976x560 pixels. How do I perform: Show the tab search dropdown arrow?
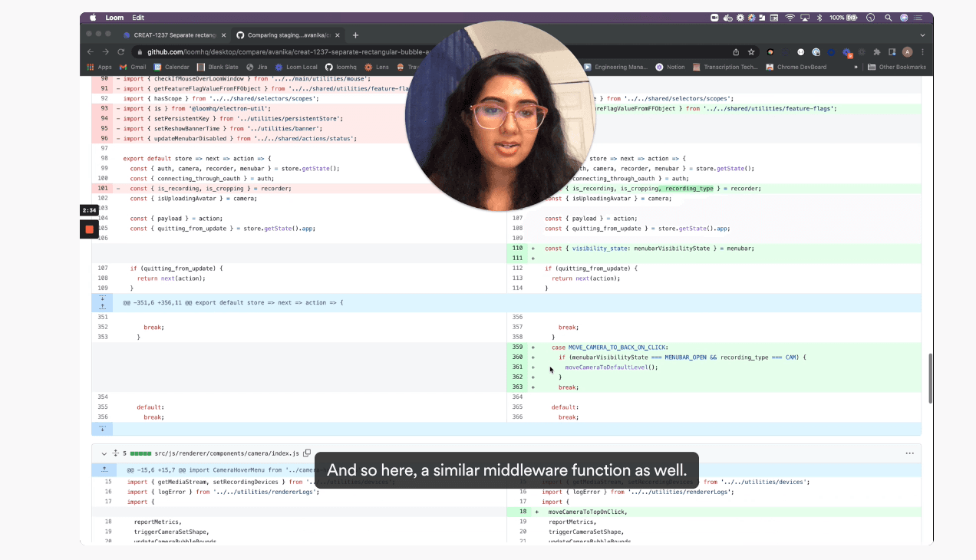pos(922,35)
